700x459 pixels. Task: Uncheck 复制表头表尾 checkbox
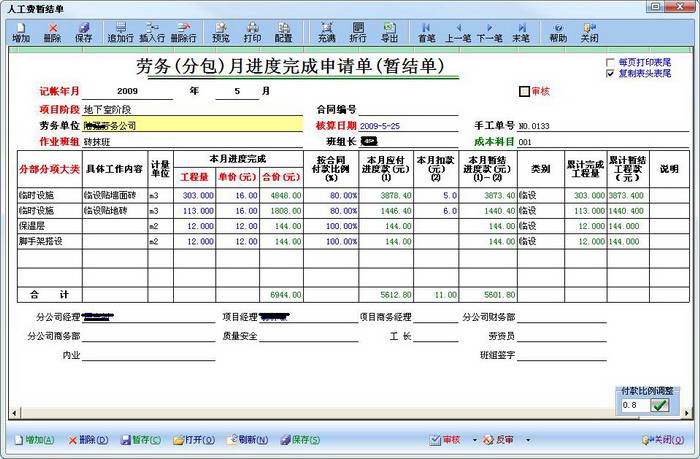(610, 73)
